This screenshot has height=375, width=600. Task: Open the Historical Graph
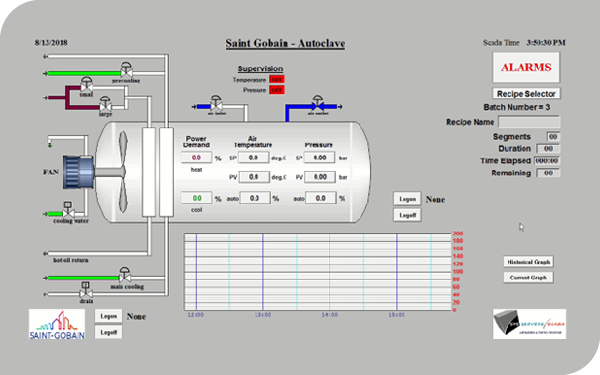tap(528, 262)
